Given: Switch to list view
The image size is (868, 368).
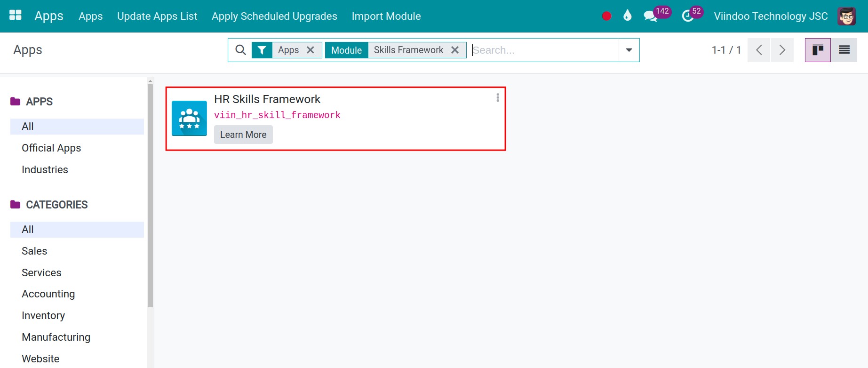Looking at the screenshot, I should pyautogui.click(x=844, y=50).
